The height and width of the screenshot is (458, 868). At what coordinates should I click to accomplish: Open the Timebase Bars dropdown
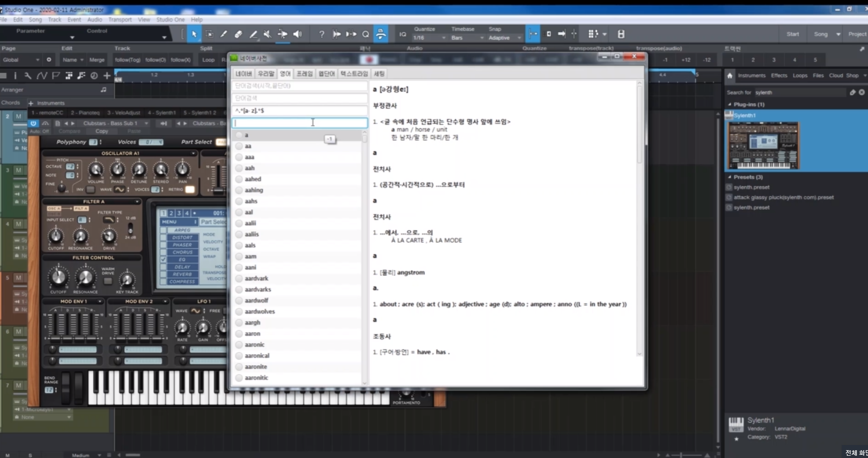click(x=467, y=38)
